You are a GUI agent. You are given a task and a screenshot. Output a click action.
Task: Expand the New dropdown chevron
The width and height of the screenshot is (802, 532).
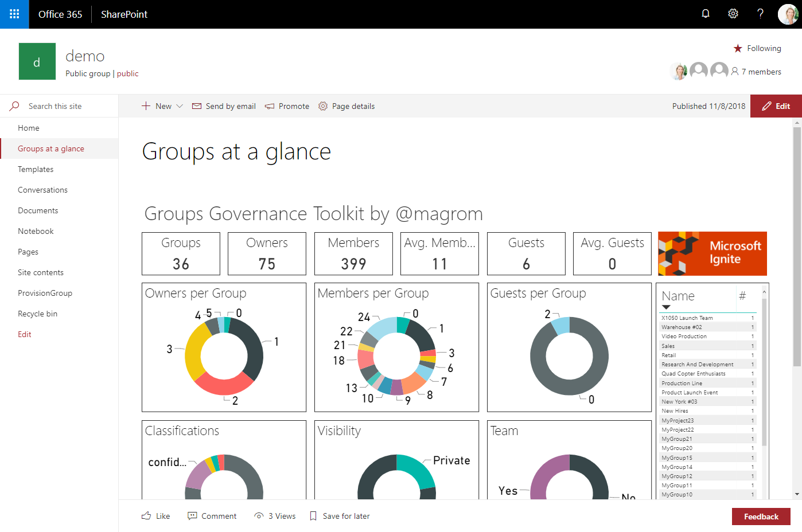[180, 106]
